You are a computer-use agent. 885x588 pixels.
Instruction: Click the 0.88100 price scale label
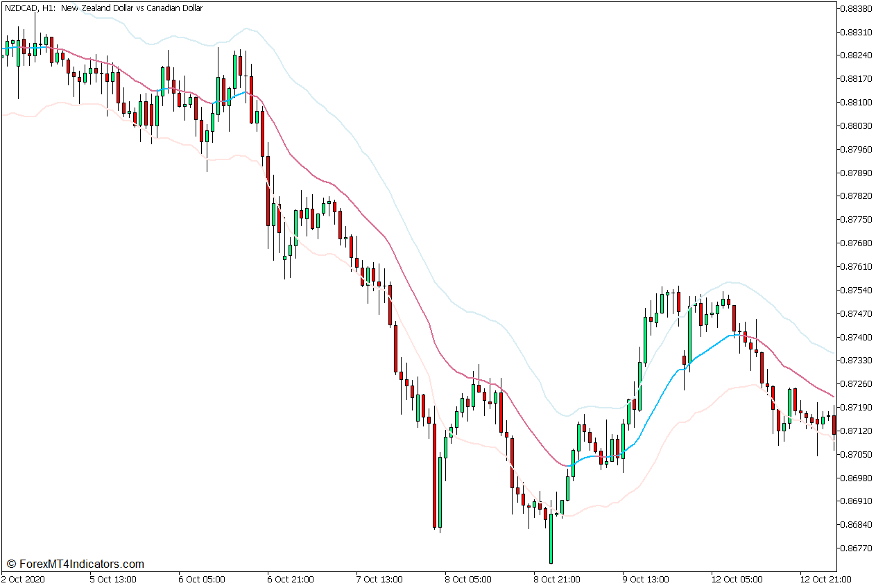click(855, 103)
